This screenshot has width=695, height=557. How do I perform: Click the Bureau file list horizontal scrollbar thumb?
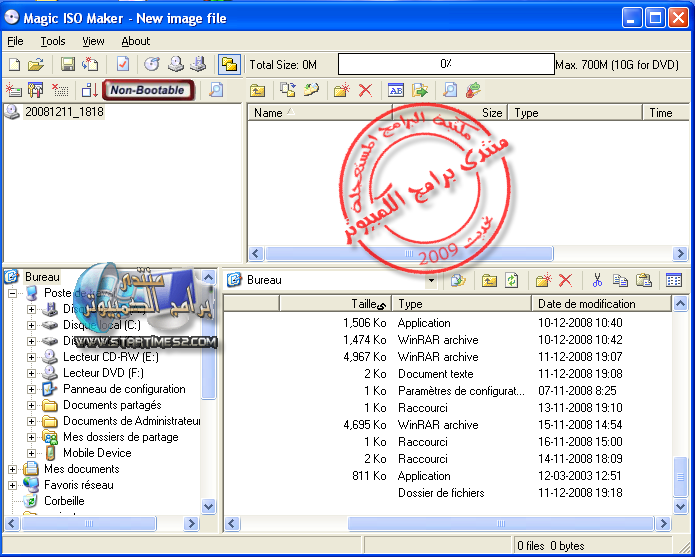click(x=501, y=523)
